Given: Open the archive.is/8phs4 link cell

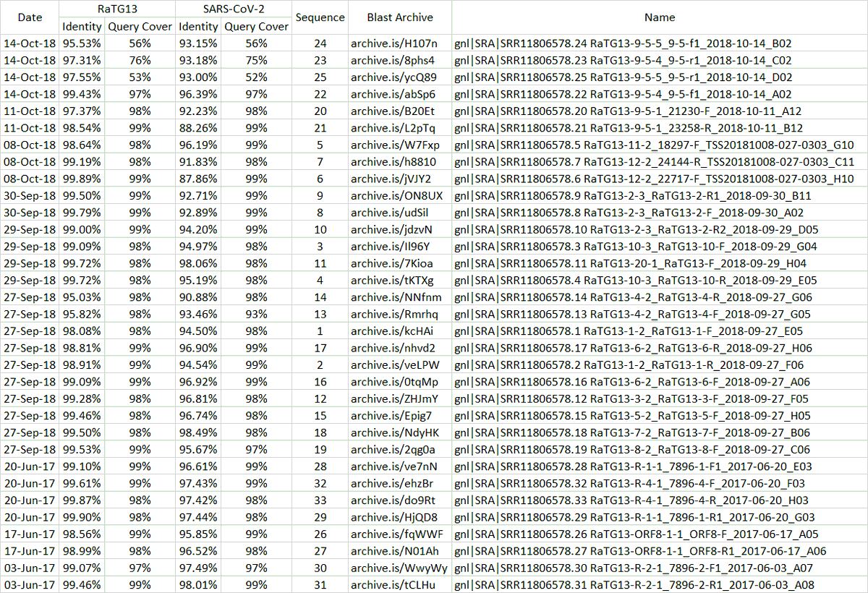Looking at the screenshot, I should pyautogui.click(x=400, y=60).
